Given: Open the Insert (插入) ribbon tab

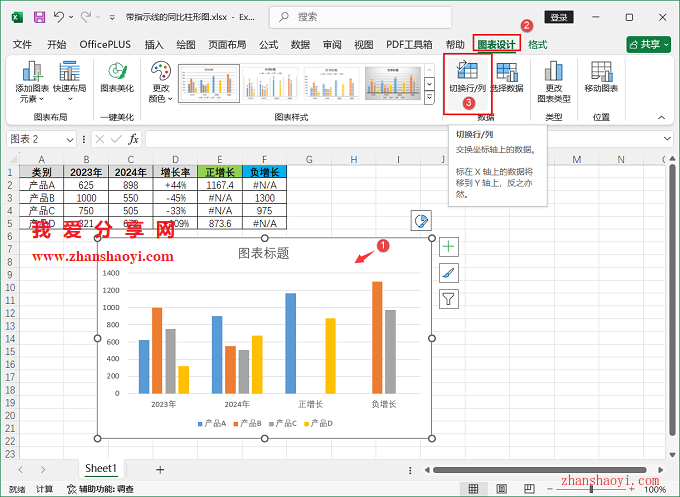Looking at the screenshot, I should click(x=154, y=45).
